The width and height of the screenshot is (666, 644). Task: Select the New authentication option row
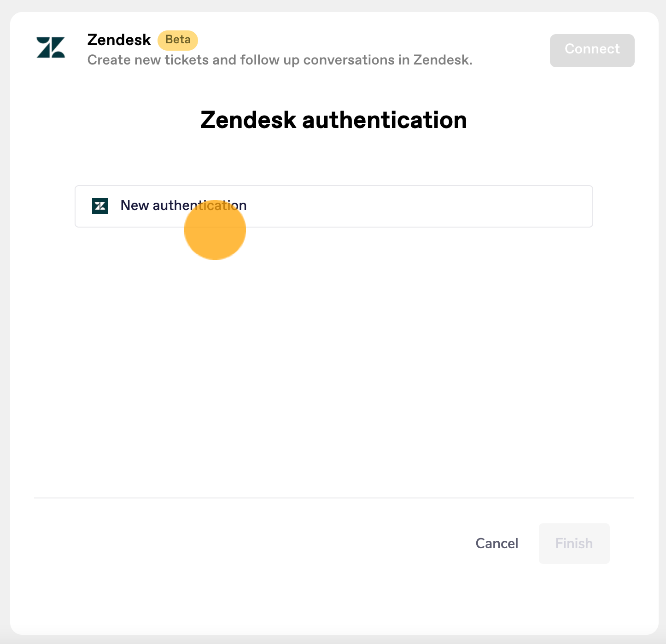tap(334, 206)
